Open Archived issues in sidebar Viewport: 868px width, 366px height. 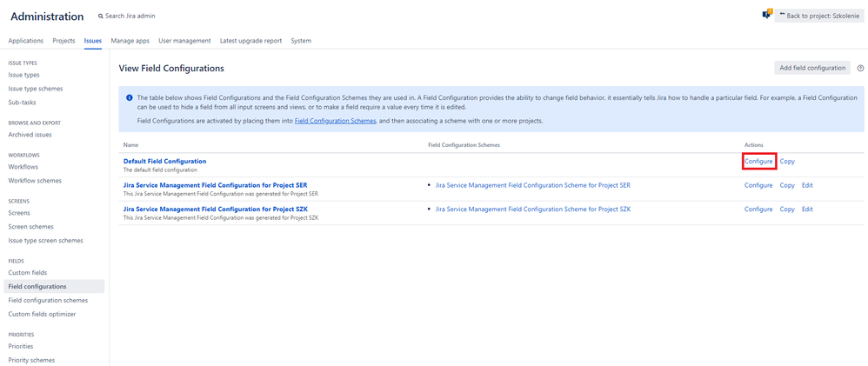[30, 135]
